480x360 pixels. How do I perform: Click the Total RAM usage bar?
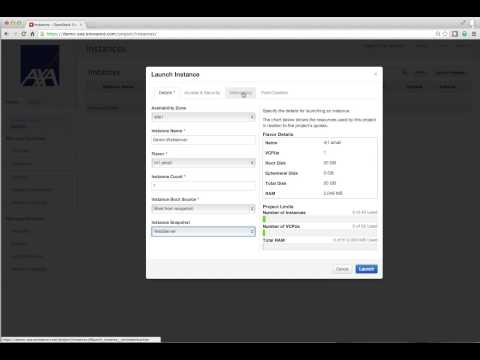(320, 247)
